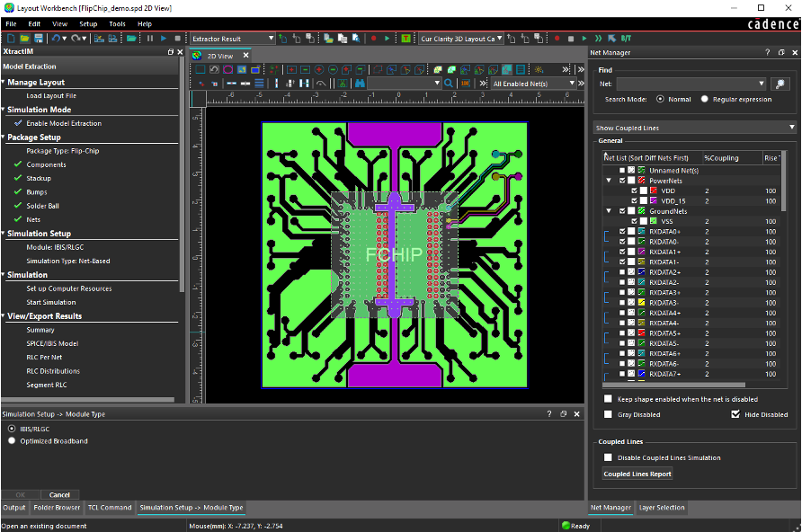Click the VDD net color swatch

(x=654, y=191)
